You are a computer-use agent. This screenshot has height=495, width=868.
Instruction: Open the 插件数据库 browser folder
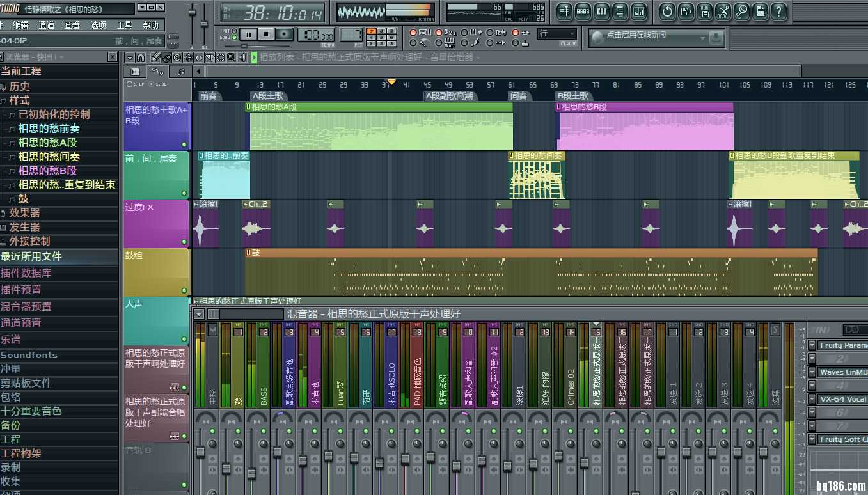26,273
